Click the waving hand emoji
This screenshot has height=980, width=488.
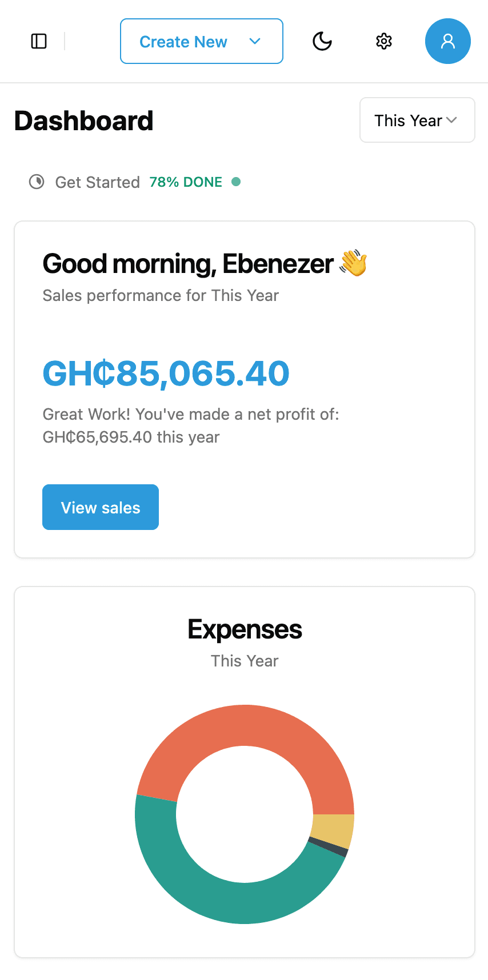(x=354, y=263)
